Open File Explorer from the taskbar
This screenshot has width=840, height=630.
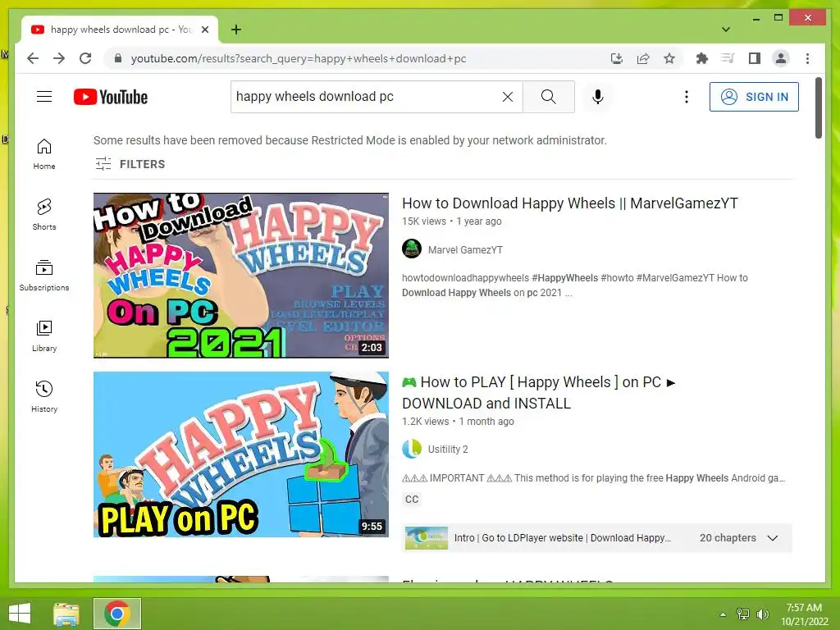pyautogui.click(x=66, y=614)
